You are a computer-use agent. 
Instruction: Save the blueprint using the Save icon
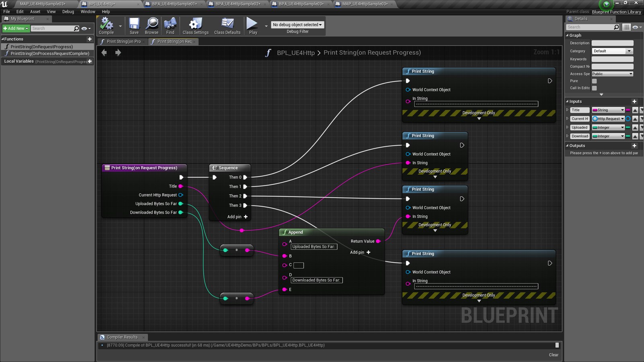(134, 26)
